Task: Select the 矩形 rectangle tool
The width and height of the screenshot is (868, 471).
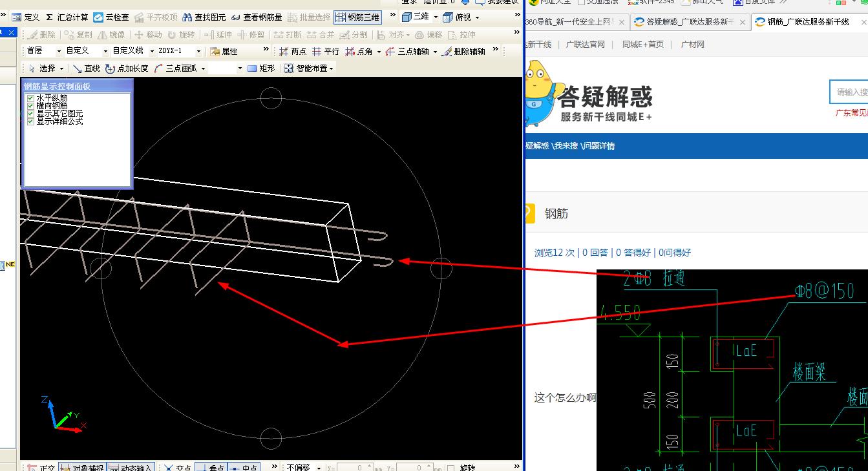Action: pyautogui.click(x=261, y=68)
